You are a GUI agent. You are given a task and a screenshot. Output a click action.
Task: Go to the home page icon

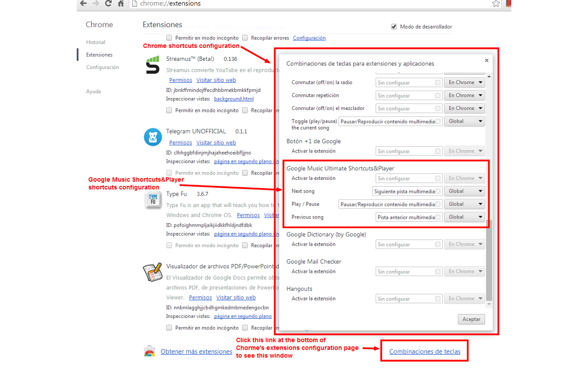pyautogui.click(x=121, y=4)
